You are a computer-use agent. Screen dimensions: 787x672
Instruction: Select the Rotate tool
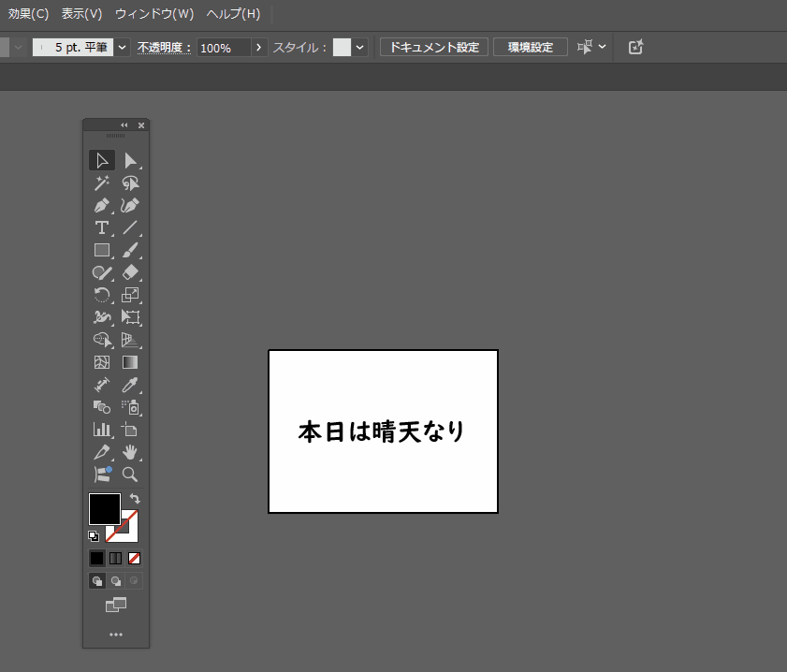coord(101,295)
